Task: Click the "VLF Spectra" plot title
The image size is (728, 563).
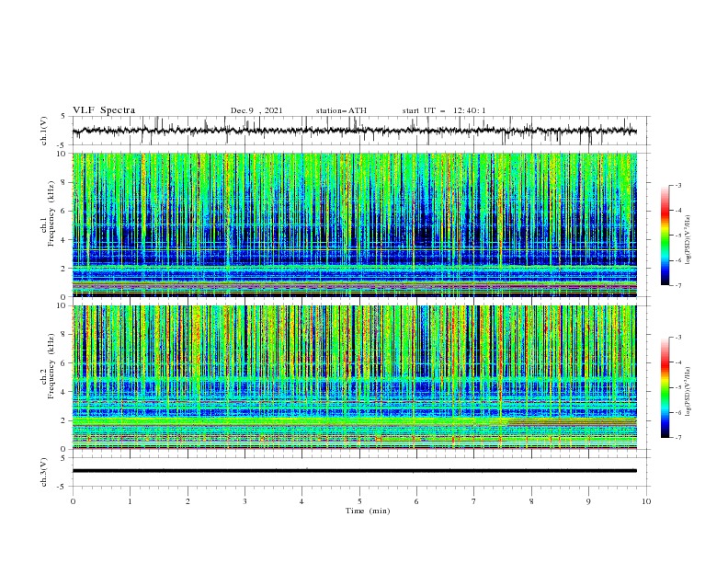Action: point(104,110)
